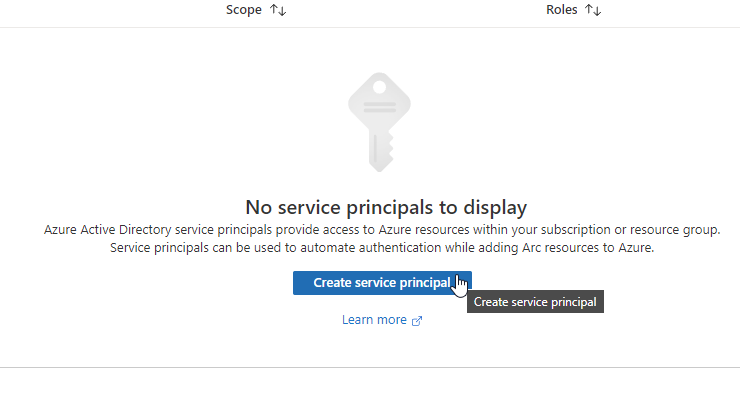740x400 pixels.
Task: Click the divider line below Learn more
Action: coord(370,367)
